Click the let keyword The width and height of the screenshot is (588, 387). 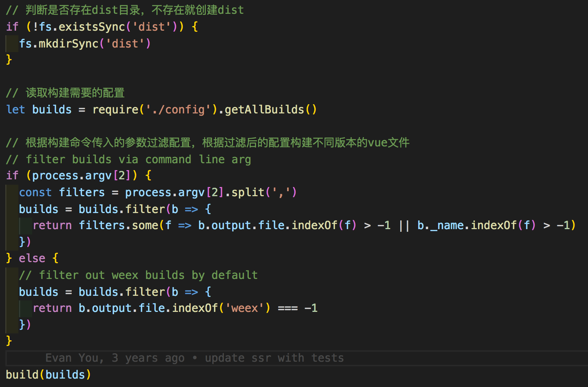16,110
